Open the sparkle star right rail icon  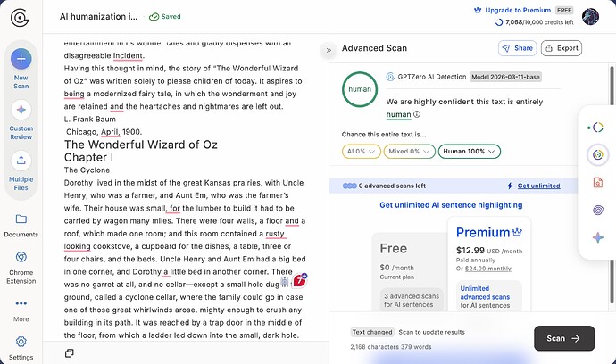(x=597, y=237)
